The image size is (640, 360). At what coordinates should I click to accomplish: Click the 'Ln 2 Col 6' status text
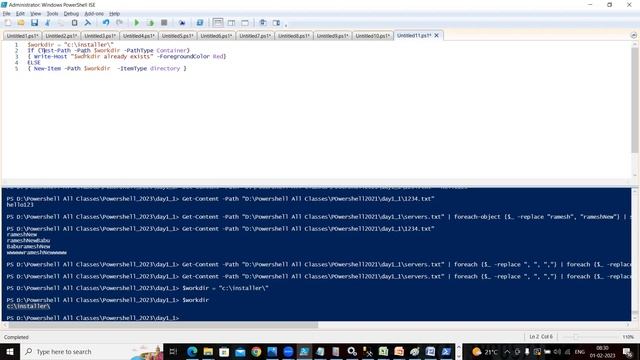pos(541,337)
